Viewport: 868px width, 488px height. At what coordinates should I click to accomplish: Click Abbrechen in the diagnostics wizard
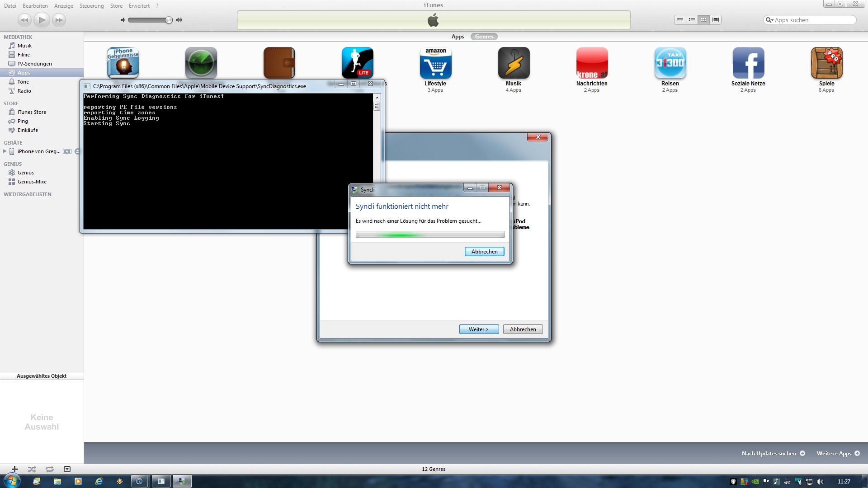pos(523,329)
